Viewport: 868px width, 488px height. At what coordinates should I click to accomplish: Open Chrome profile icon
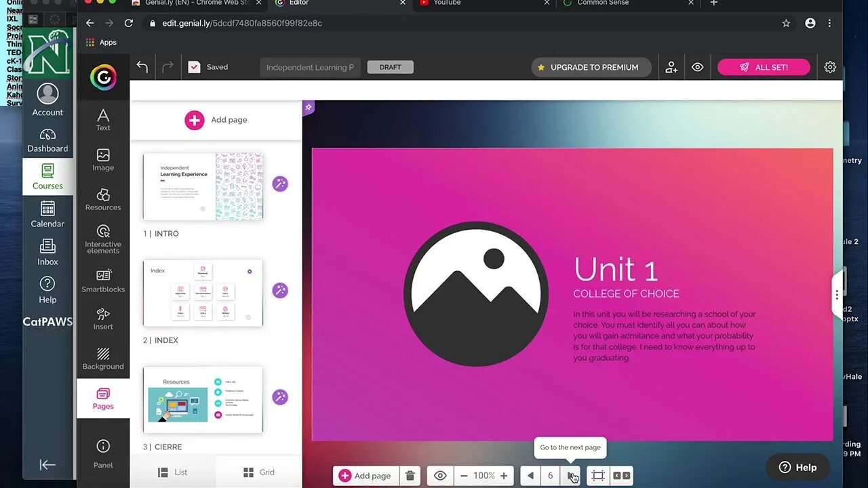pyautogui.click(x=810, y=23)
